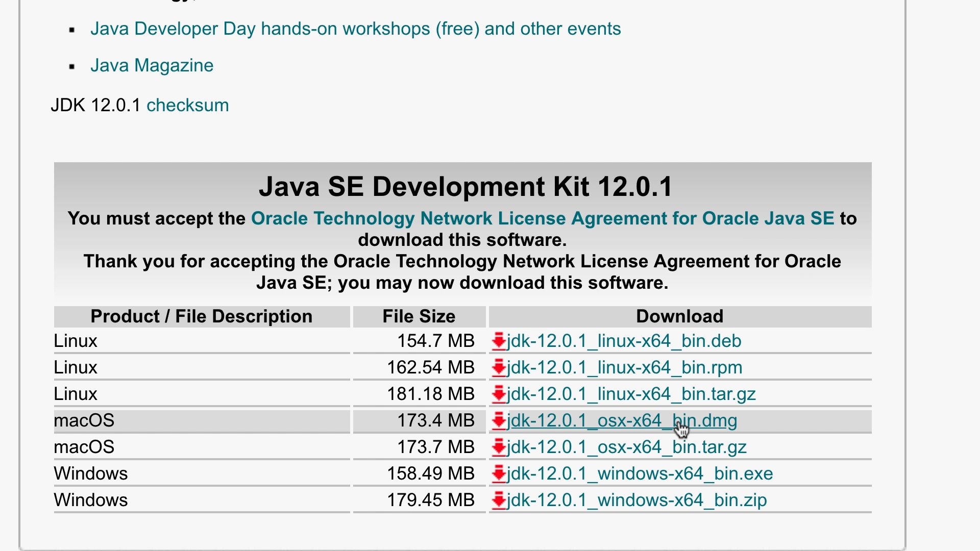Open the JDK 12.0.1 checksum link
This screenshot has width=980, height=551.
[x=187, y=105]
